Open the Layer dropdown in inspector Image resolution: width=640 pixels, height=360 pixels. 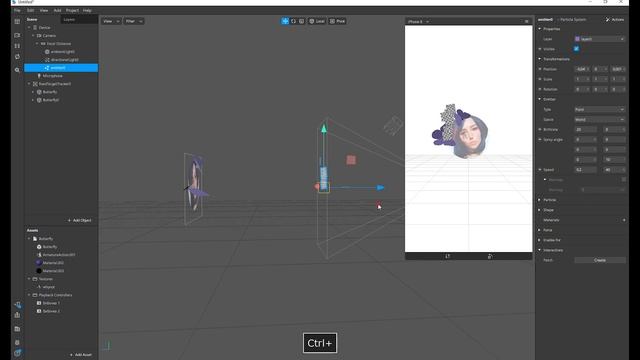coord(600,39)
